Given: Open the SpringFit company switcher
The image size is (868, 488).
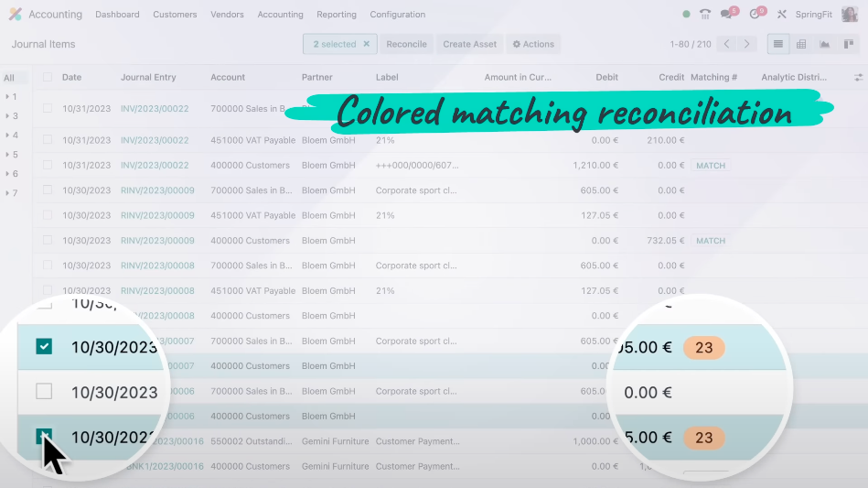Looking at the screenshot, I should (813, 15).
